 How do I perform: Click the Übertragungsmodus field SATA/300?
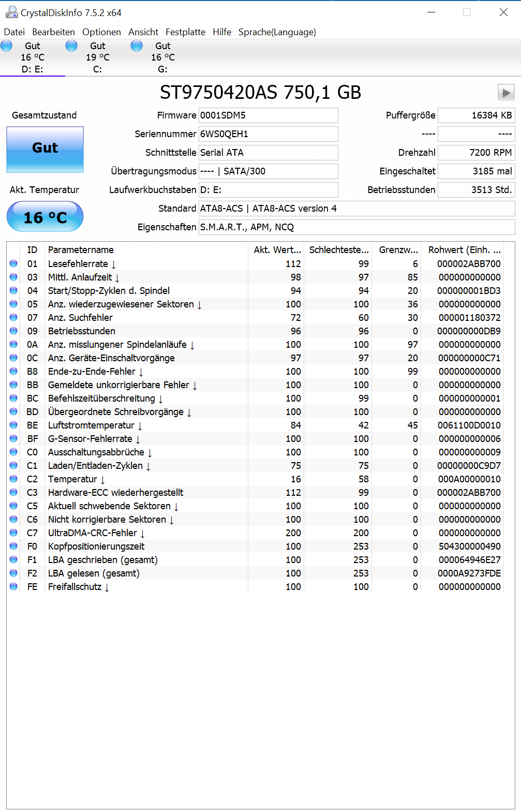[269, 171]
